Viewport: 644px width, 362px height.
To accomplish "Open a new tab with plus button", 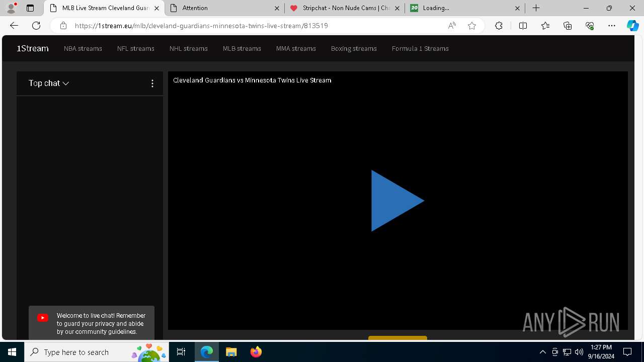I will pyautogui.click(x=536, y=8).
